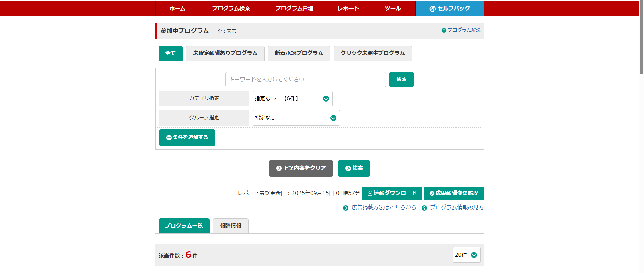Image resolution: width=644 pixels, height=273 pixels.
Task: Click the plus icon on 条件を追加する
Action: coord(169,138)
